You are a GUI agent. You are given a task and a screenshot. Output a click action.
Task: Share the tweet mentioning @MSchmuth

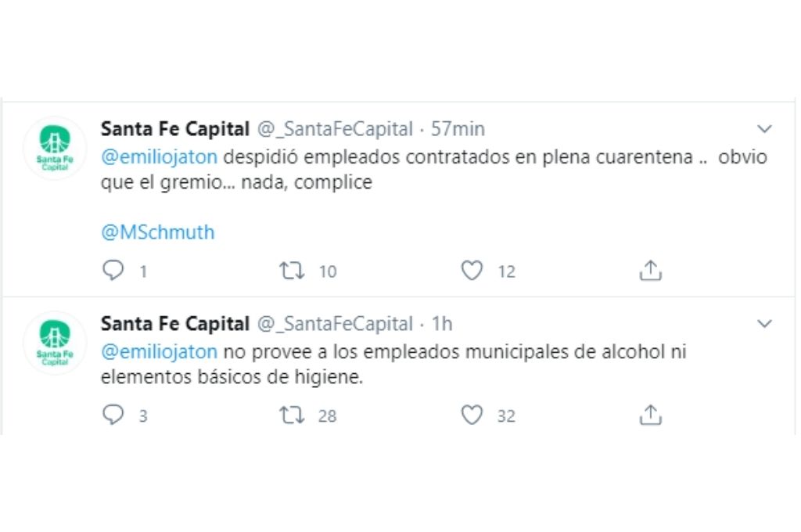click(650, 271)
